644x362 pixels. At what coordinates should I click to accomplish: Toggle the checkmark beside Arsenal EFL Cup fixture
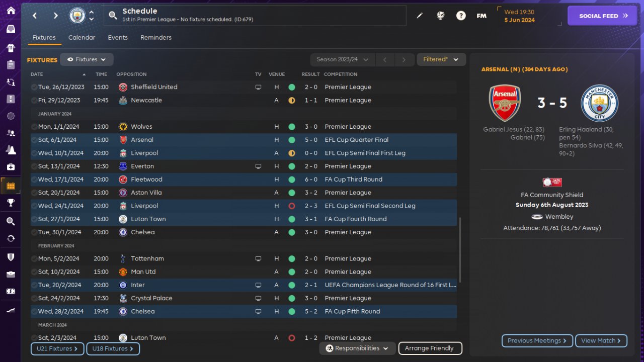(x=34, y=140)
